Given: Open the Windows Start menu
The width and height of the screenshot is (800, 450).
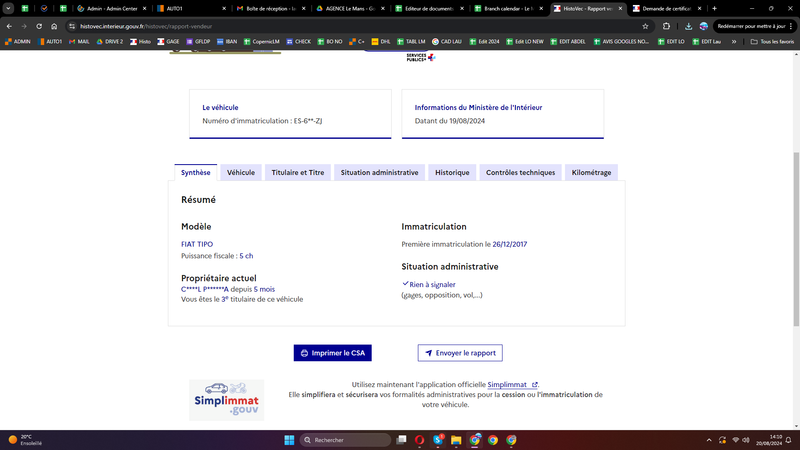Looking at the screenshot, I should [x=289, y=440].
